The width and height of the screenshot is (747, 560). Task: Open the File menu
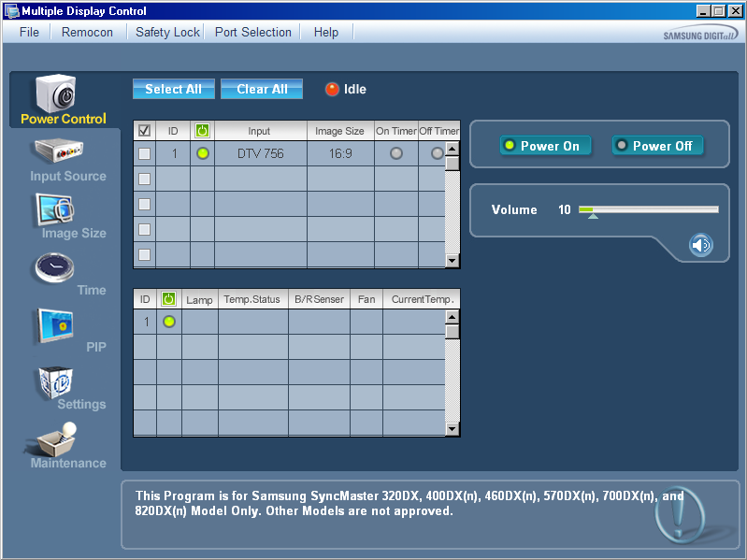tap(29, 33)
